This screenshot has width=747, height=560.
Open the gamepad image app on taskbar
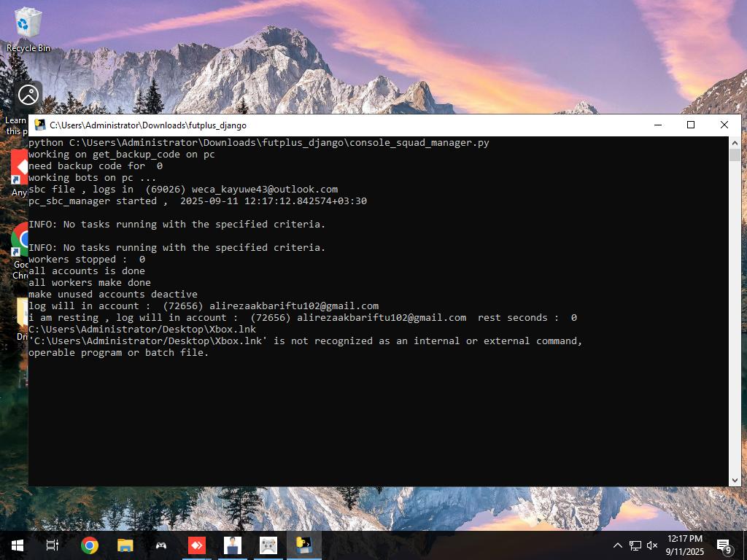[268, 545]
